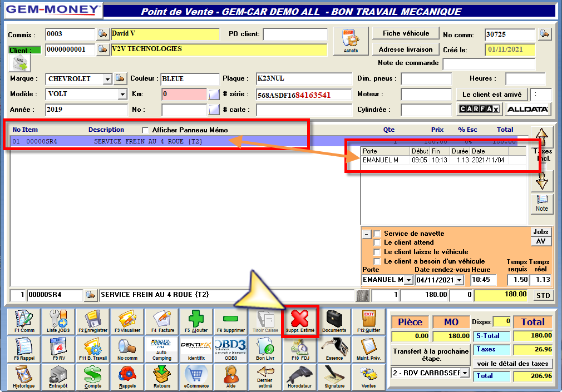Add an item with F5 Ajouter
562x392 pixels.
(x=196, y=321)
